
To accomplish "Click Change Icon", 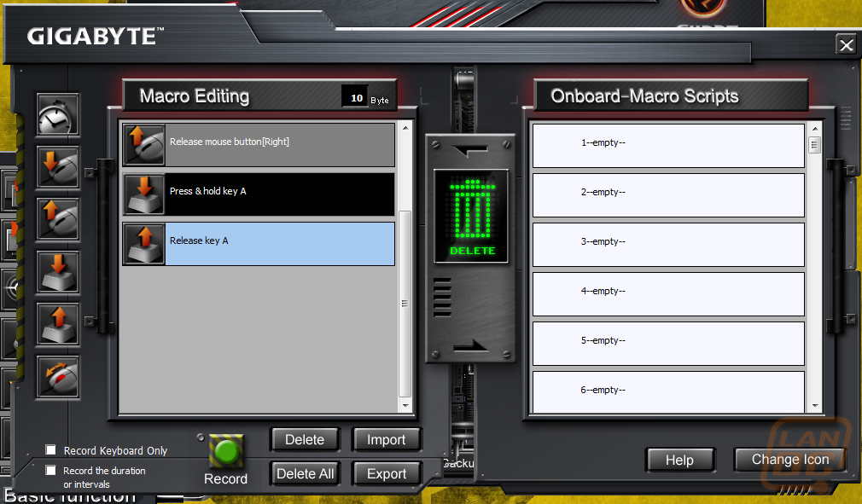I will pyautogui.click(x=789, y=459).
